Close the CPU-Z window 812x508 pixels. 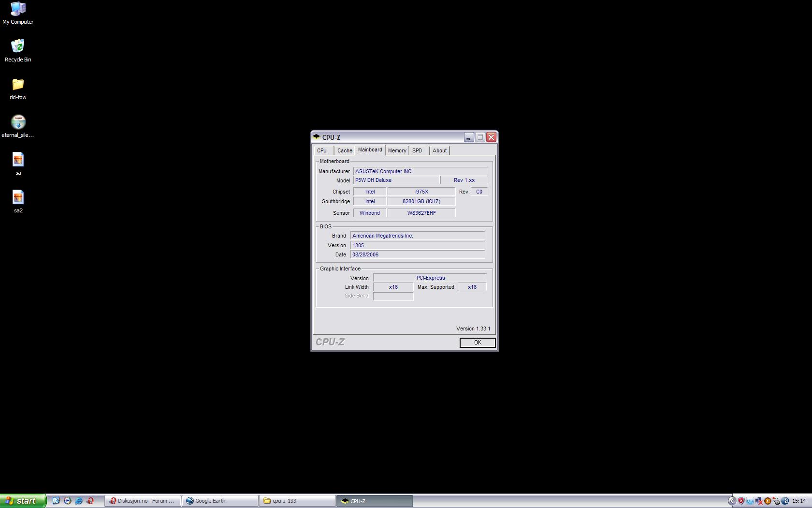click(x=491, y=137)
